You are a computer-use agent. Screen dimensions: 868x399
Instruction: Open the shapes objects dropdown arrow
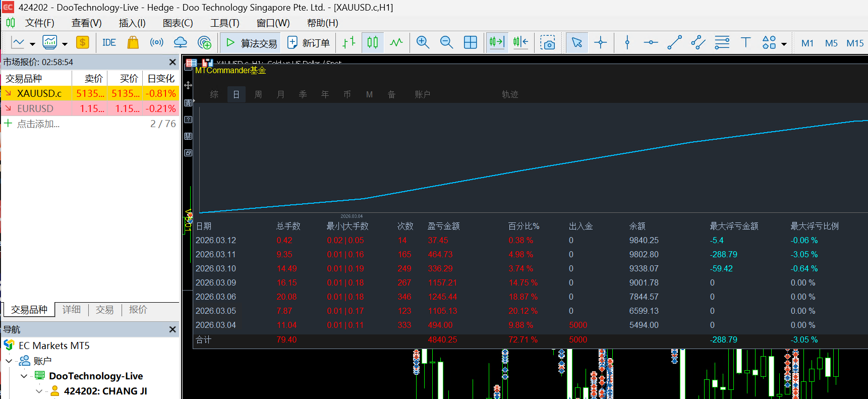pos(784,44)
